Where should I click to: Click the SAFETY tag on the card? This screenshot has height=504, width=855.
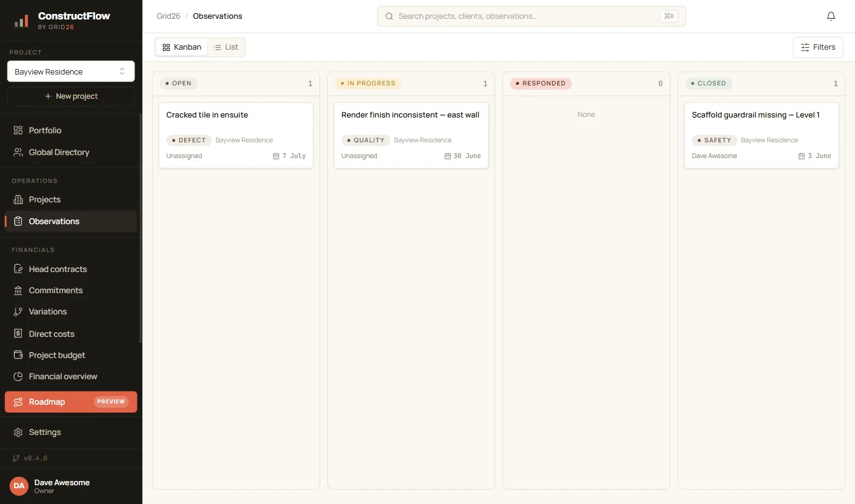(714, 140)
